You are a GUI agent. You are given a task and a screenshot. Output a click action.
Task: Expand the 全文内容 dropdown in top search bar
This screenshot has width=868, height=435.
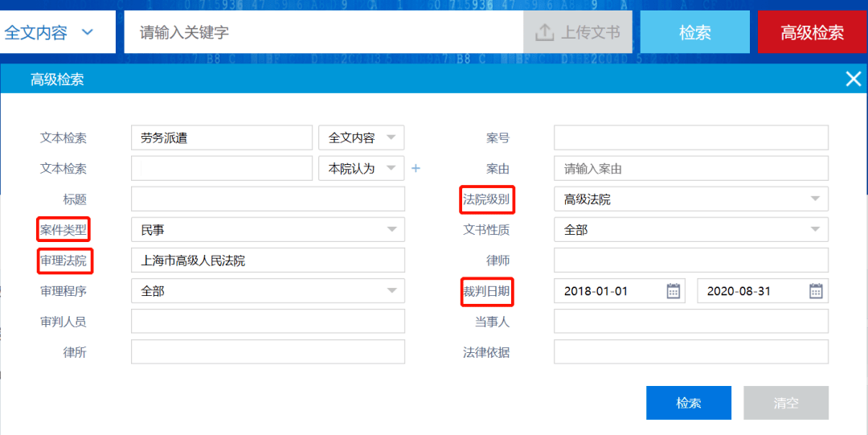click(x=50, y=32)
